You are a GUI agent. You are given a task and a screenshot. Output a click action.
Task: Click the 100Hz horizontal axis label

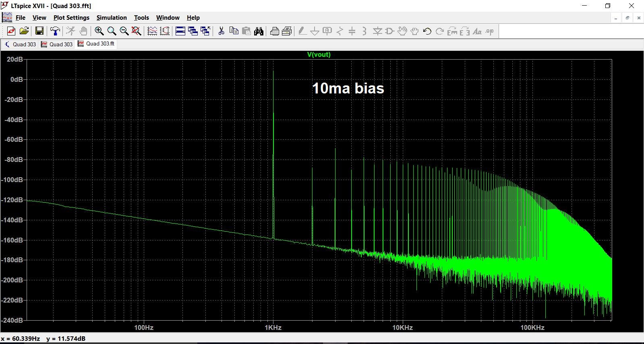click(x=144, y=327)
